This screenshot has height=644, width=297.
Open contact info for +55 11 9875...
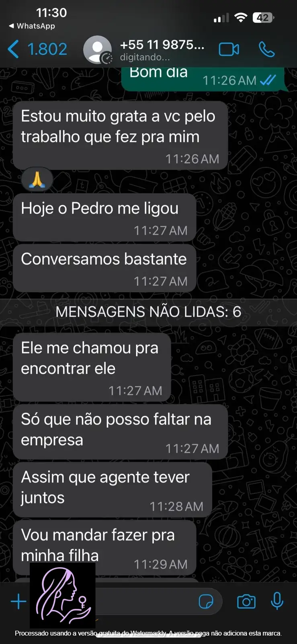pyautogui.click(x=162, y=50)
